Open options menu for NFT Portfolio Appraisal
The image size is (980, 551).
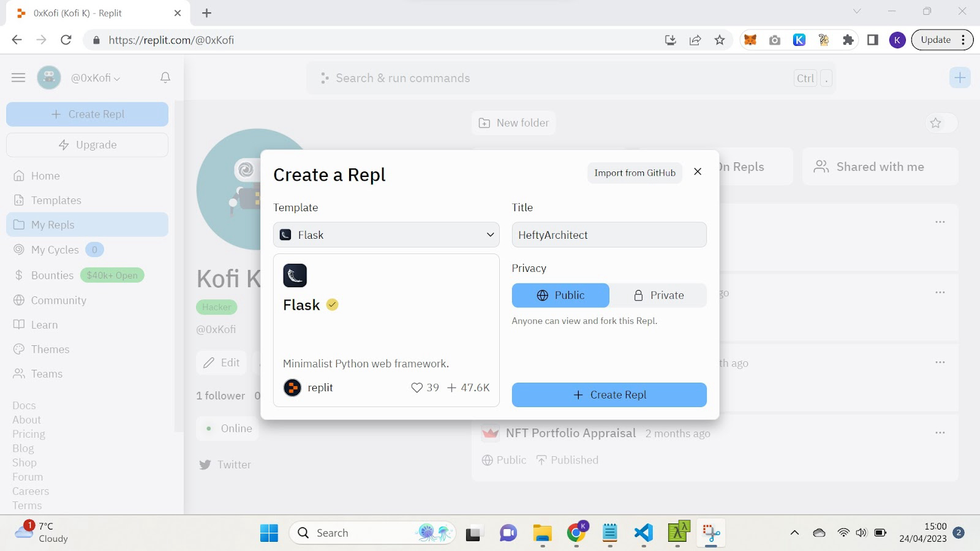[x=940, y=433]
